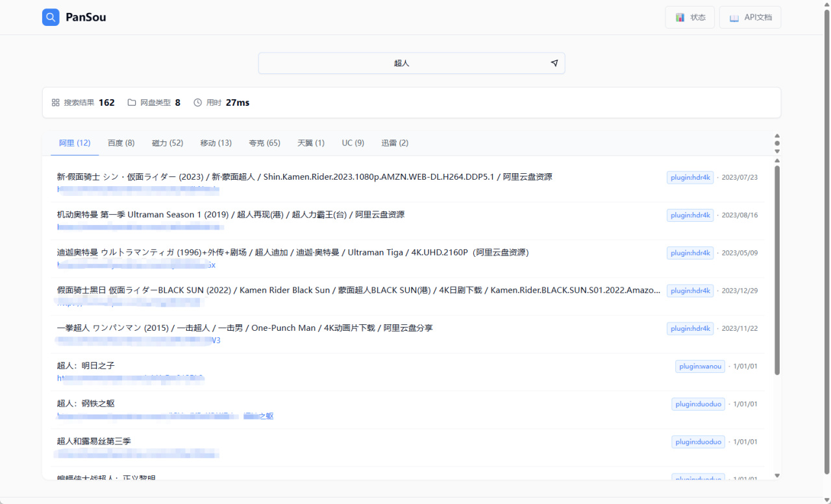831x504 pixels.
Task: Click the PanSou magnifier logo icon
Action: [51, 18]
